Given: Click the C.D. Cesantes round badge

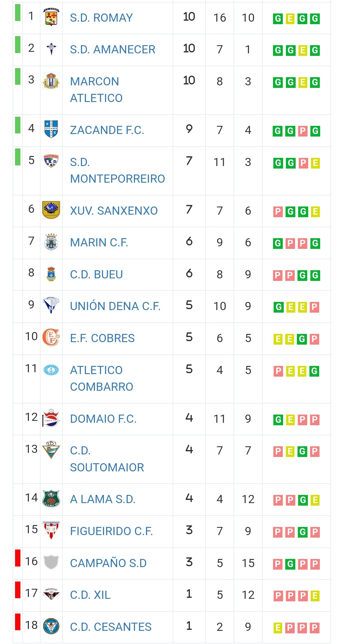Looking at the screenshot, I should pyautogui.click(x=51, y=626).
